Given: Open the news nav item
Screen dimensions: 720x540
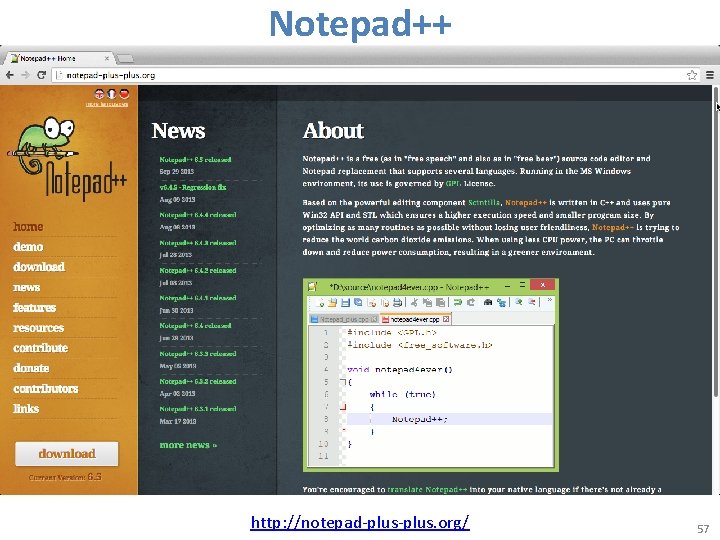Looking at the screenshot, I should pyautogui.click(x=27, y=287).
